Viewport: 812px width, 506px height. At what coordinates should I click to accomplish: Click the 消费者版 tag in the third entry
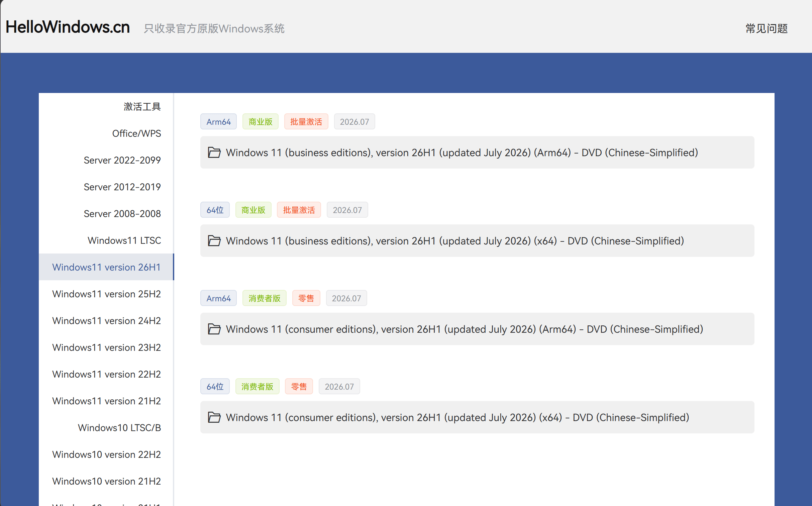tap(264, 299)
